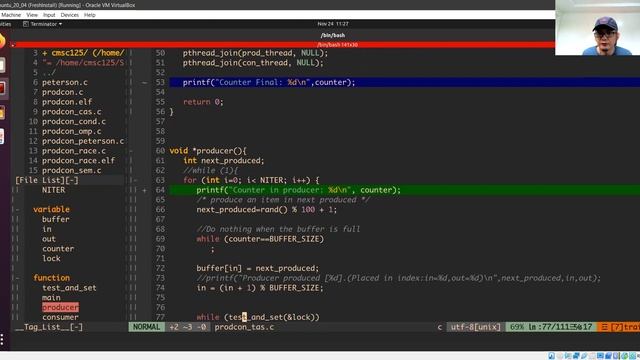This screenshot has height=360, width=640.
Task: Jump to the NITER macro tag
Action: (53, 190)
